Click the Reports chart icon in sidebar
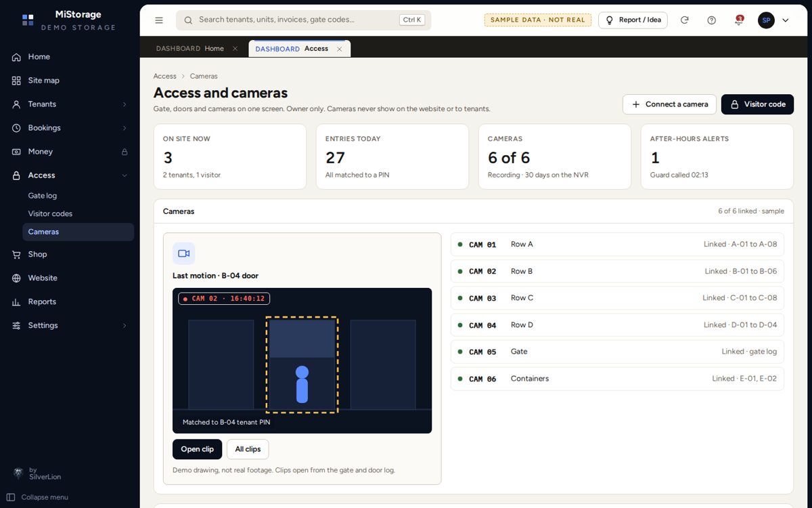 [16, 302]
